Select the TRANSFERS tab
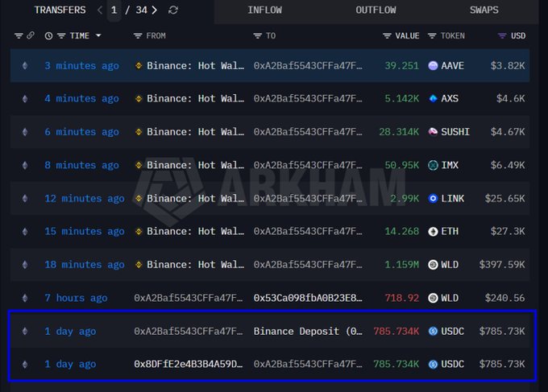Viewport: 548px width, 392px height. click(60, 10)
